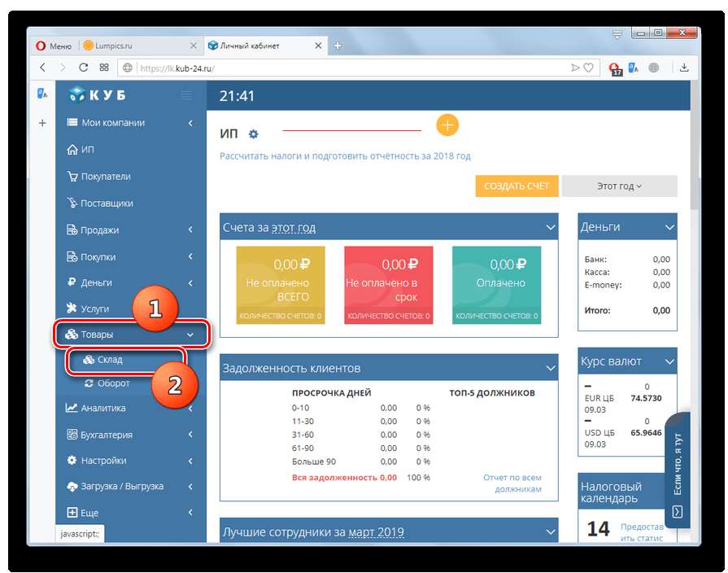728x573 pixels.
Task: Click the orange plus circle button
Action: (447, 125)
